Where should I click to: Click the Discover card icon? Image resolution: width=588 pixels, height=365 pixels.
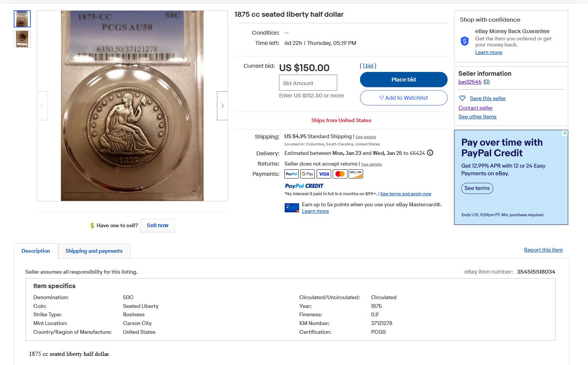pos(356,174)
